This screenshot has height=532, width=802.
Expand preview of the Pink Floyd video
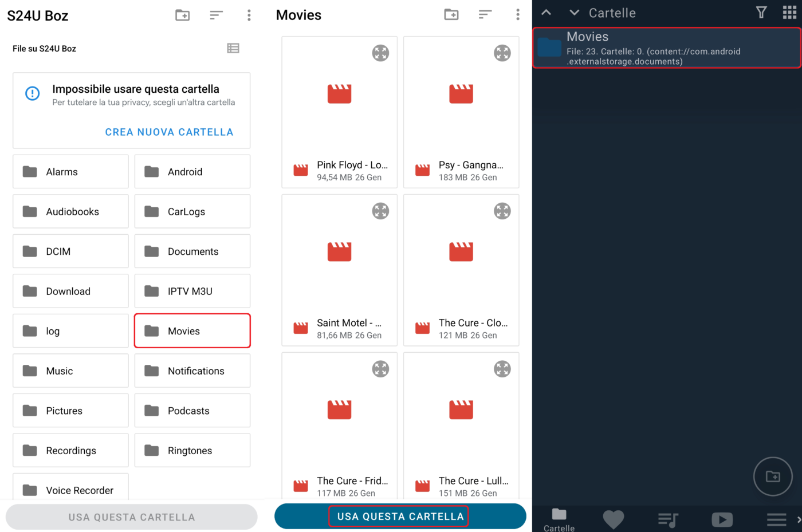coord(380,53)
